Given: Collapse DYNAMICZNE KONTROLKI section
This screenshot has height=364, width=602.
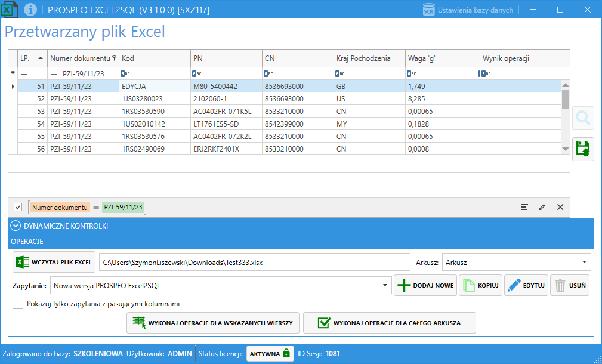Looking at the screenshot, I should pyautogui.click(x=16, y=226).
